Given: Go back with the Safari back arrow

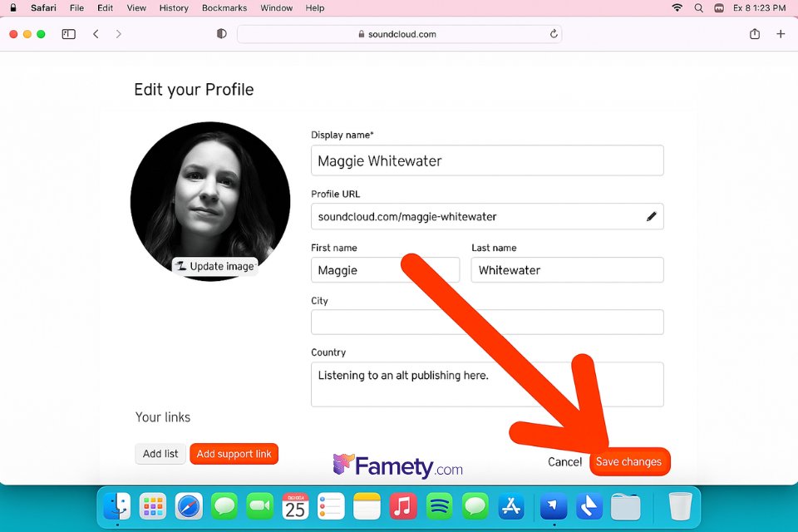Looking at the screenshot, I should click(x=96, y=34).
